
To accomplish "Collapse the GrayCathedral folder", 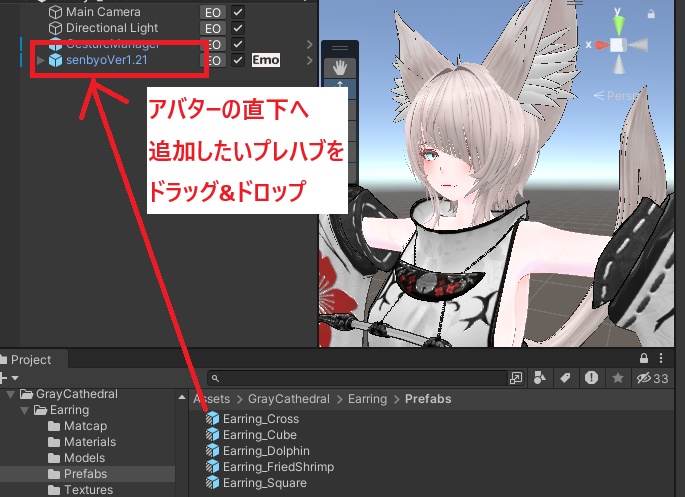I will (11, 394).
